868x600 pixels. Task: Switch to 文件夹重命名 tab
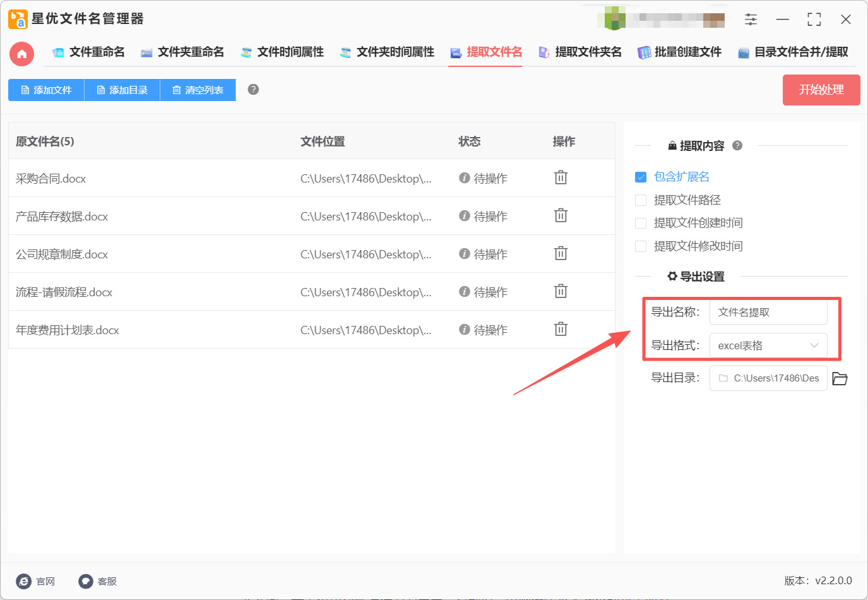pos(182,52)
